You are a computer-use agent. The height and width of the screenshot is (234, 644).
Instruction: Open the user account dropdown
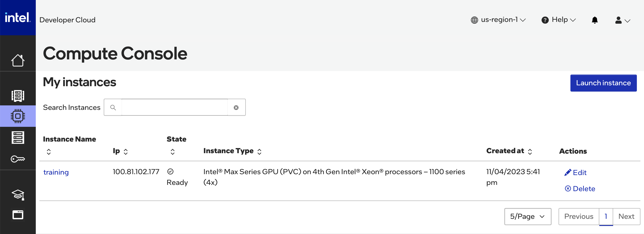pos(623,20)
